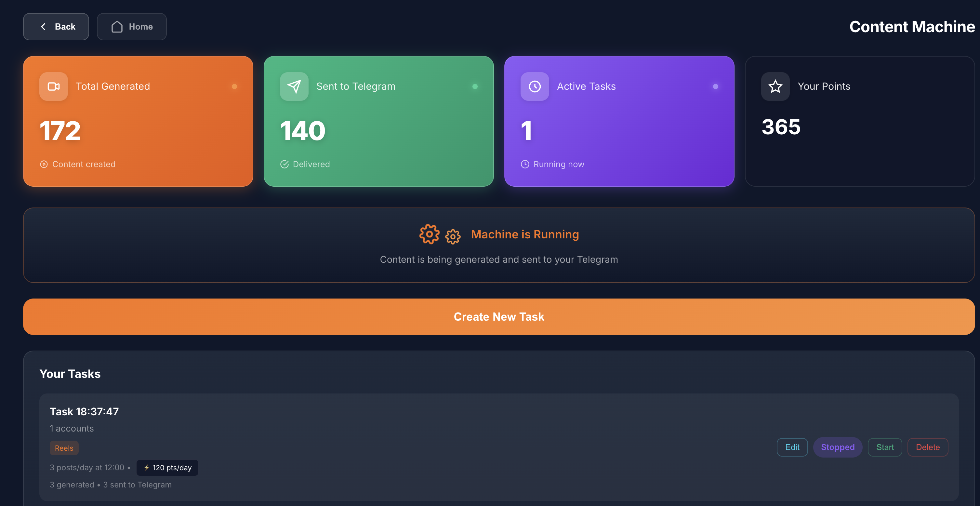This screenshot has width=980, height=506.
Task: Edit the Task 18:37:47
Action: [x=792, y=447]
